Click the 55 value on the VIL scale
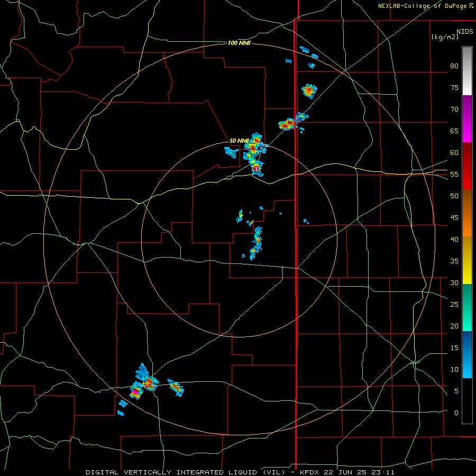Screen dimensions: 476x476 [454, 174]
